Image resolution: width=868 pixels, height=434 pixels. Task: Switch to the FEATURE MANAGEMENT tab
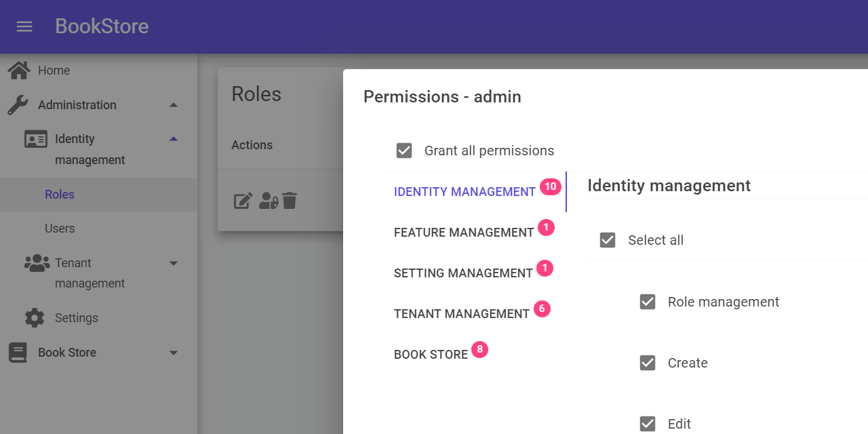point(465,233)
